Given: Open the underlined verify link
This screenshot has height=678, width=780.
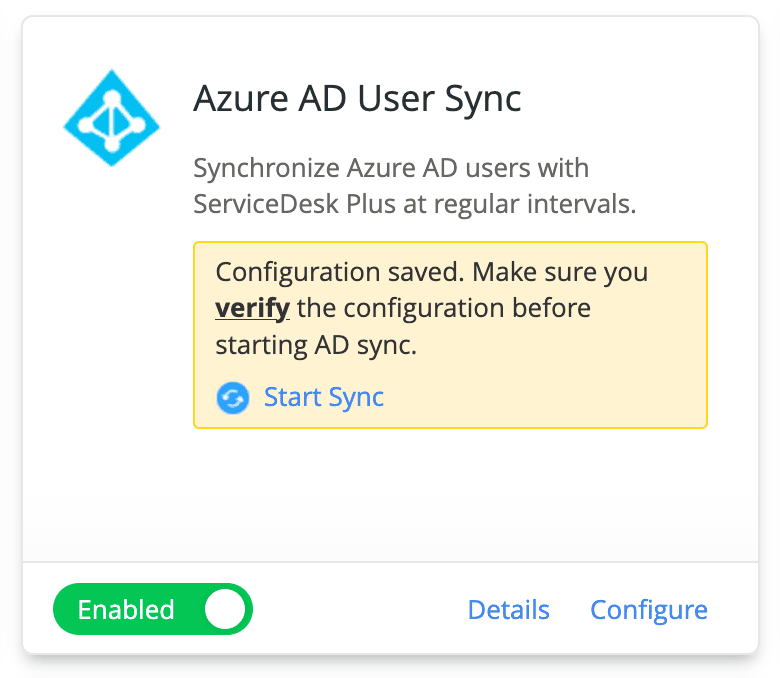Looking at the screenshot, I should [252, 308].
